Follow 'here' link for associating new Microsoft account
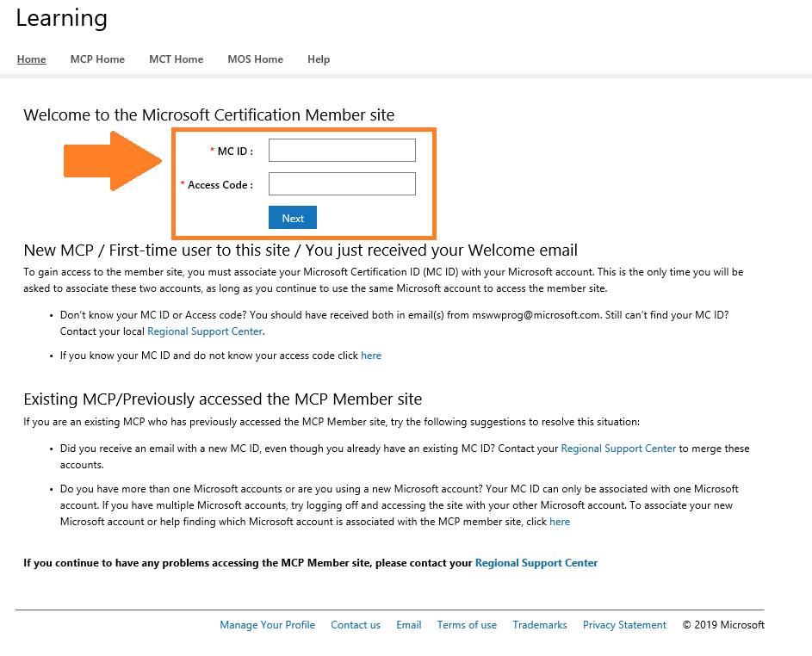This screenshot has width=812, height=656. (560, 522)
